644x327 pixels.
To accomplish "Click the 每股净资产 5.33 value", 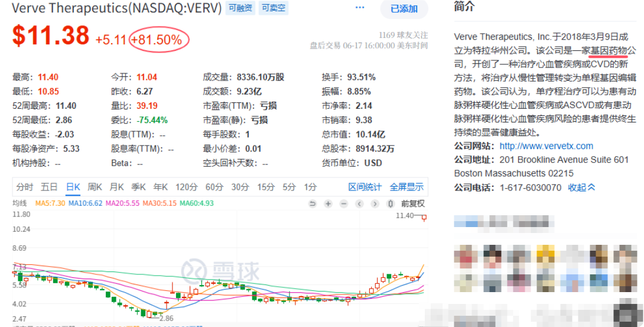I will pos(71,148).
